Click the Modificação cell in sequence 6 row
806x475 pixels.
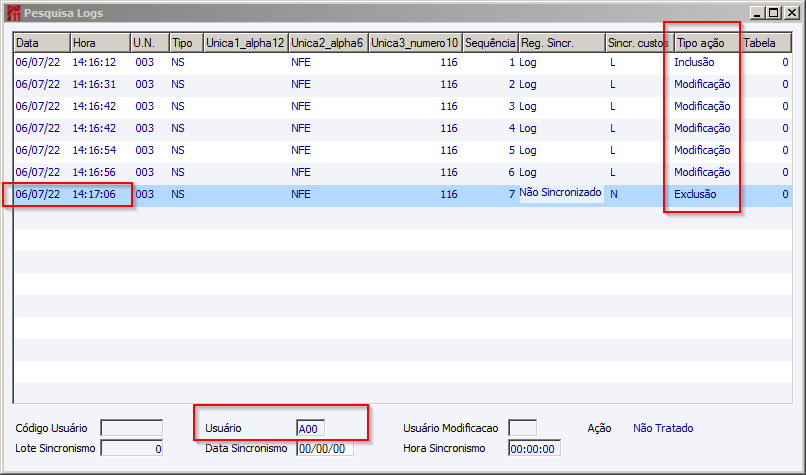702,172
